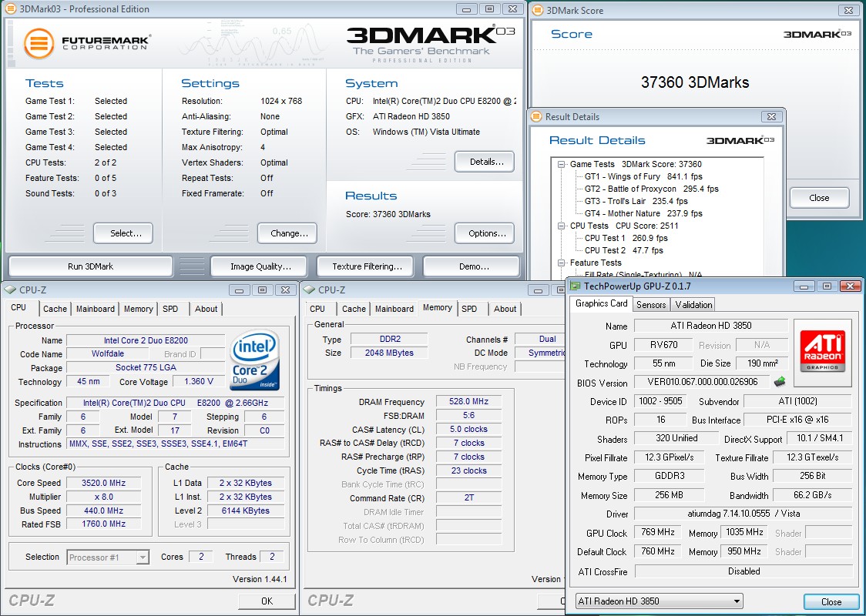Switch to CPU tab in memory CPU-Z window
The height and width of the screenshot is (616, 866).
pos(317,309)
